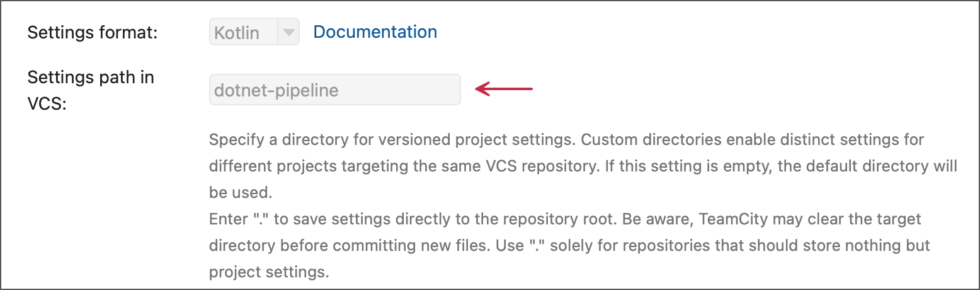Click the red arrow pointing at path field

tap(504, 89)
